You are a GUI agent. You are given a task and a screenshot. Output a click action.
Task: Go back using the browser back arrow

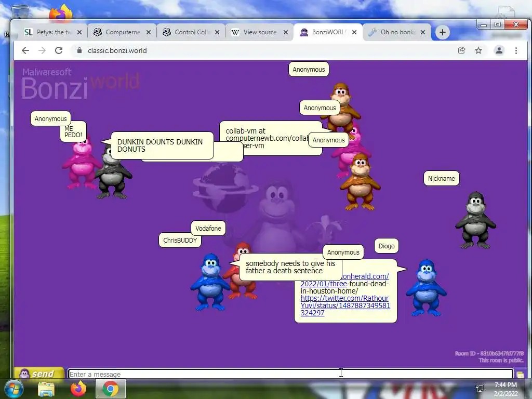point(25,50)
